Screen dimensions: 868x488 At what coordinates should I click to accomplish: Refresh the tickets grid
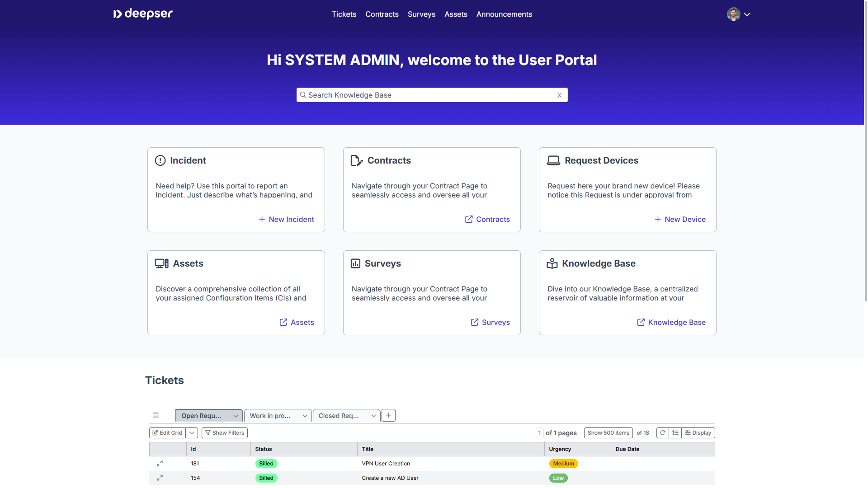pyautogui.click(x=663, y=433)
